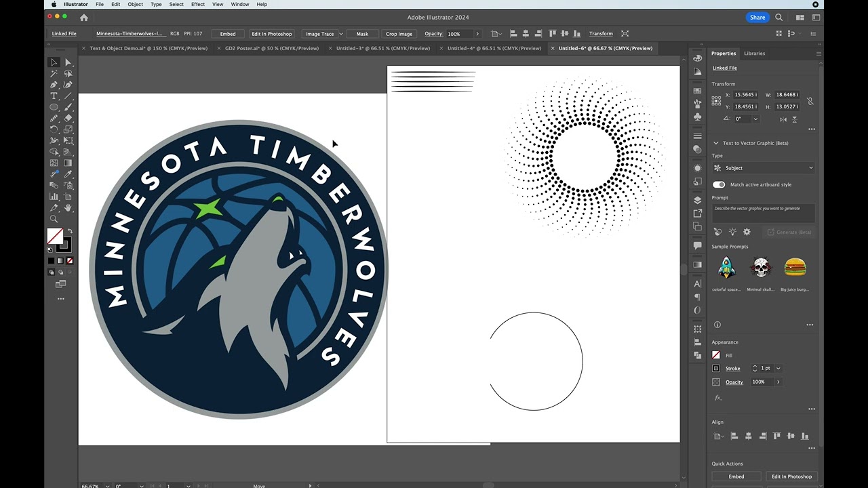Flip vertically button in Transform
Screen dimensions: 868x488
point(795,119)
